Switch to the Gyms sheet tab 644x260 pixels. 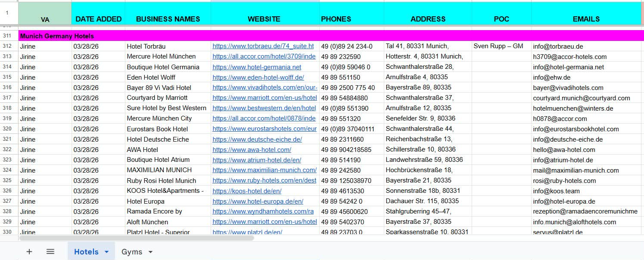(132, 252)
